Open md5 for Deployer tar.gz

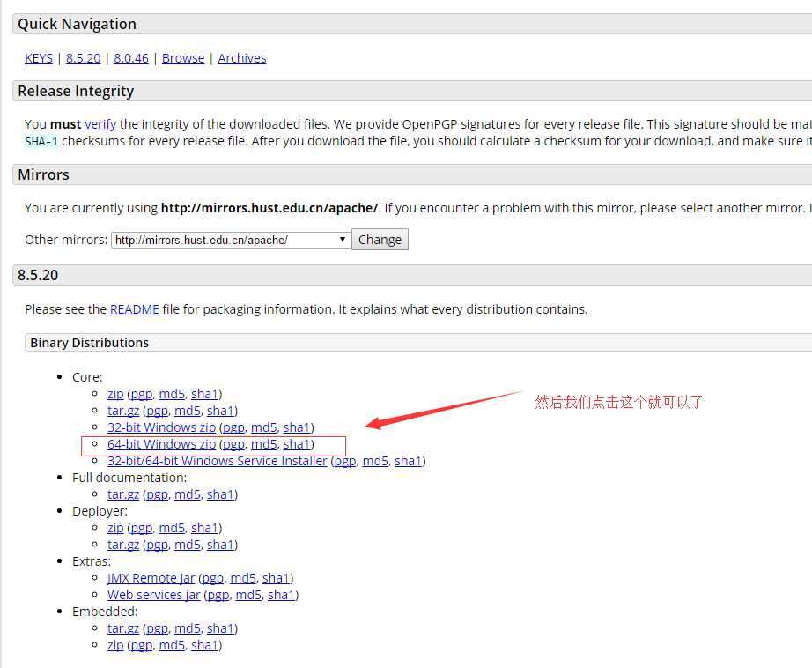tap(188, 545)
